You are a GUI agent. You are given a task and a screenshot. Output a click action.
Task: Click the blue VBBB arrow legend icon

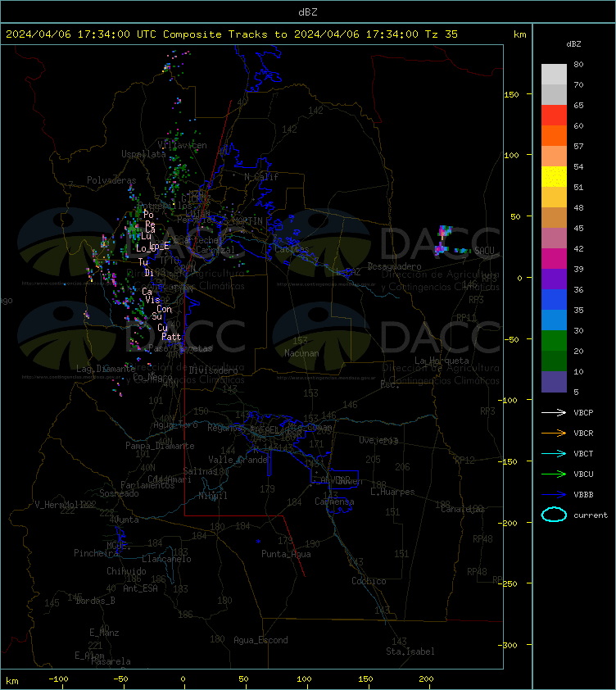coord(554,494)
